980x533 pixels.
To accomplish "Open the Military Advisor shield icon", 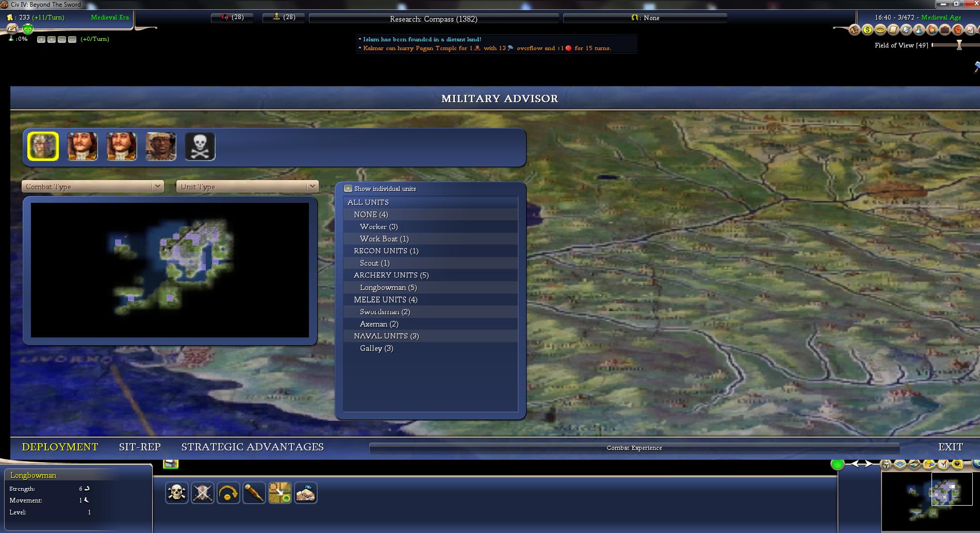I will 906,30.
